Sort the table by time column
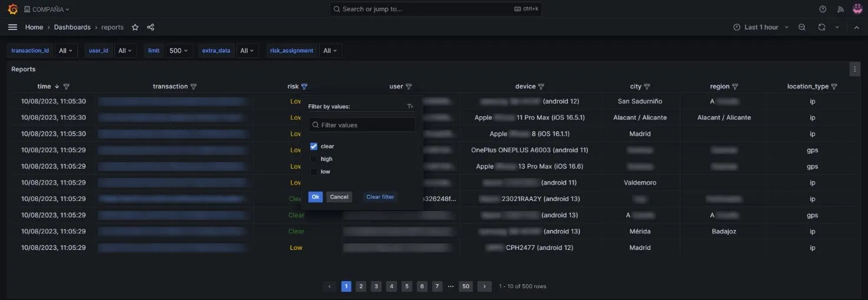 [x=44, y=87]
